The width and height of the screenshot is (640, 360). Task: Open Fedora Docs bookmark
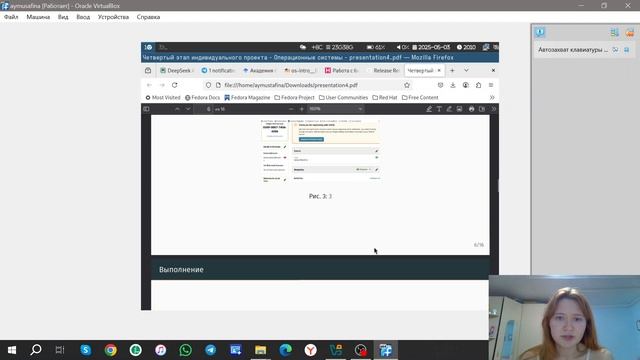coord(202,98)
